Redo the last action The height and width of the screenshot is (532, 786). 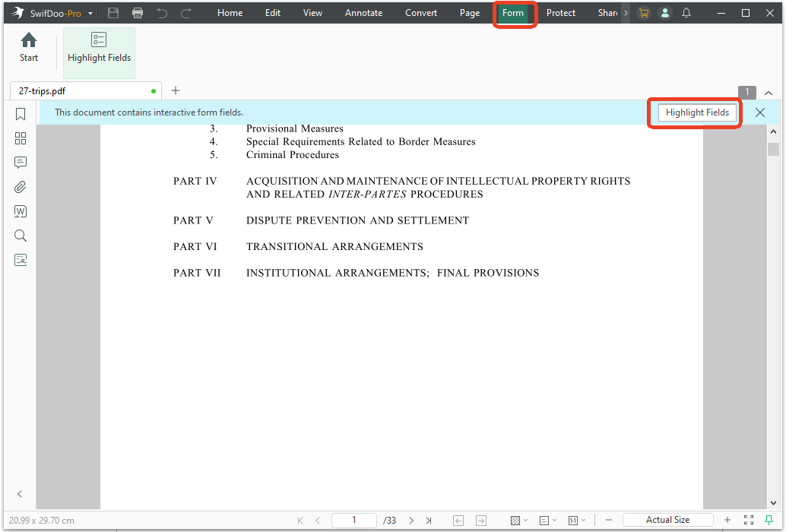[186, 13]
